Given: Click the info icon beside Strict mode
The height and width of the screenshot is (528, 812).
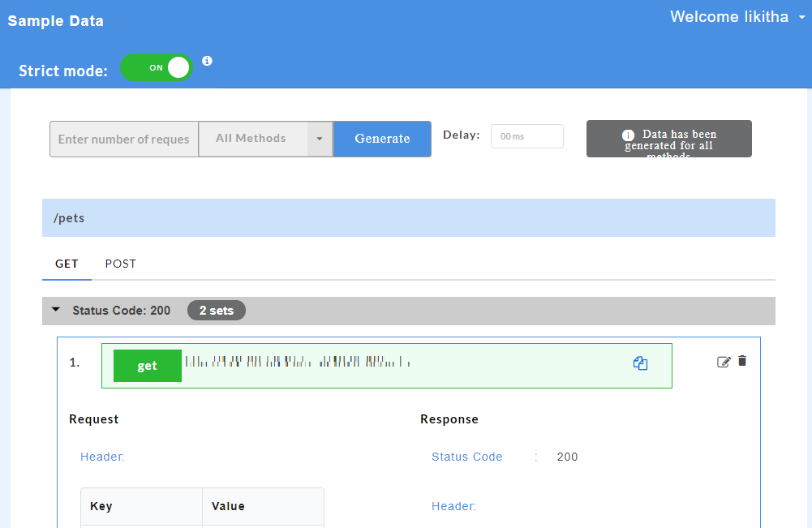Looking at the screenshot, I should pos(207,62).
